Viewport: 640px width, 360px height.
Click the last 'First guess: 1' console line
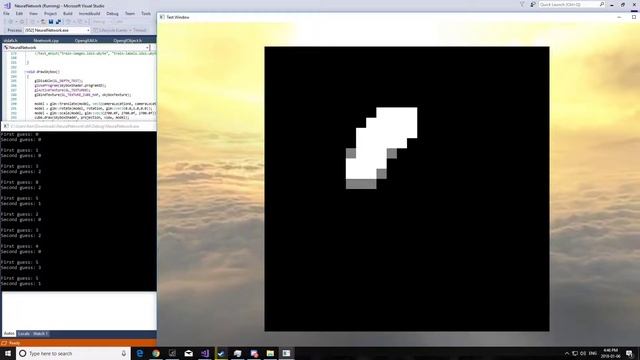pyautogui.click(x=20, y=278)
